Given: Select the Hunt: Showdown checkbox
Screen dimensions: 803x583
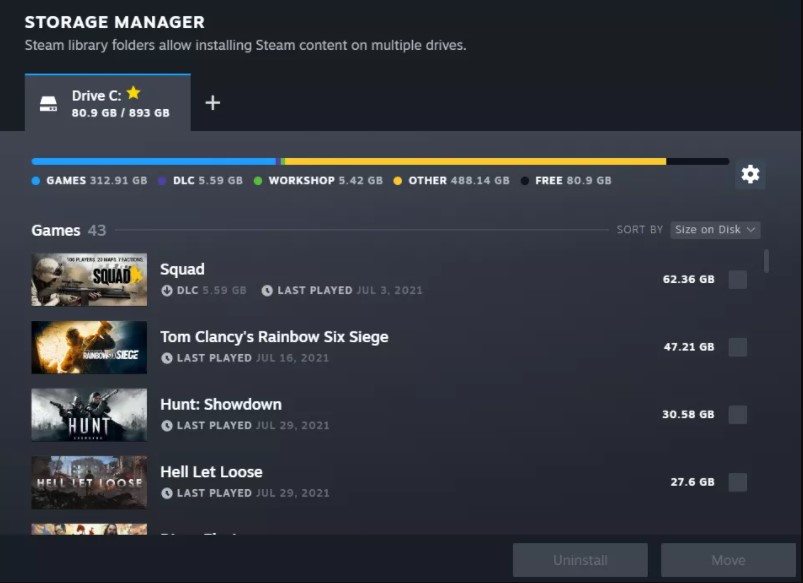Looking at the screenshot, I should tap(737, 415).
